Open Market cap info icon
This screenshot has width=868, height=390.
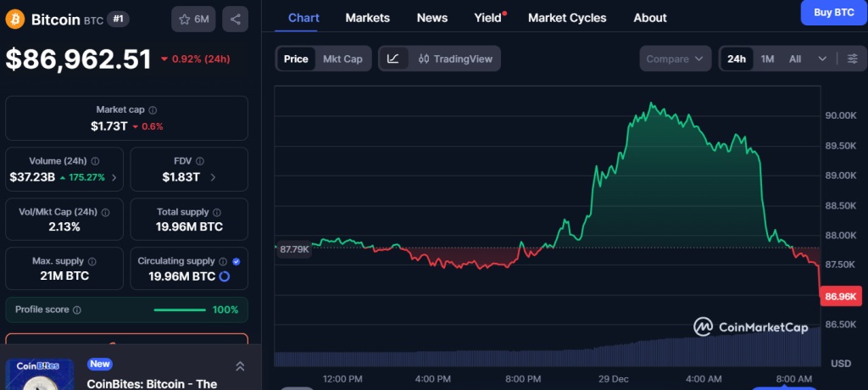click(x=153, y=110)
